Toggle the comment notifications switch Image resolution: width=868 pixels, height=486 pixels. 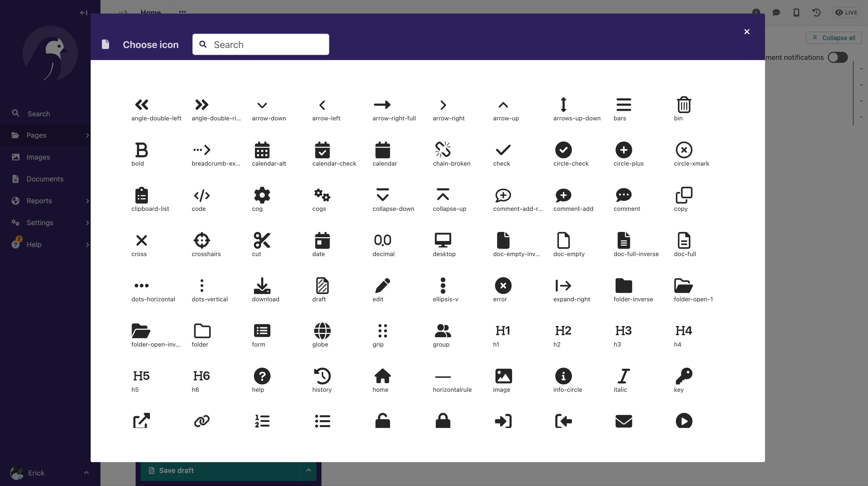coord(838,57)
